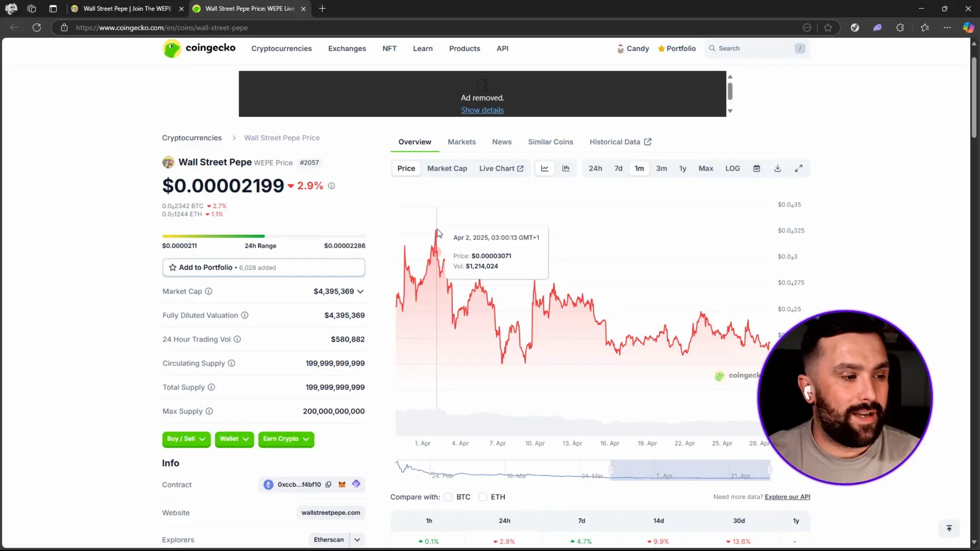Image resolution: width=980 pixels, height=551 pixels.
Task: Toggle the LOG scale on chart
Action: (x=732, y=168)
